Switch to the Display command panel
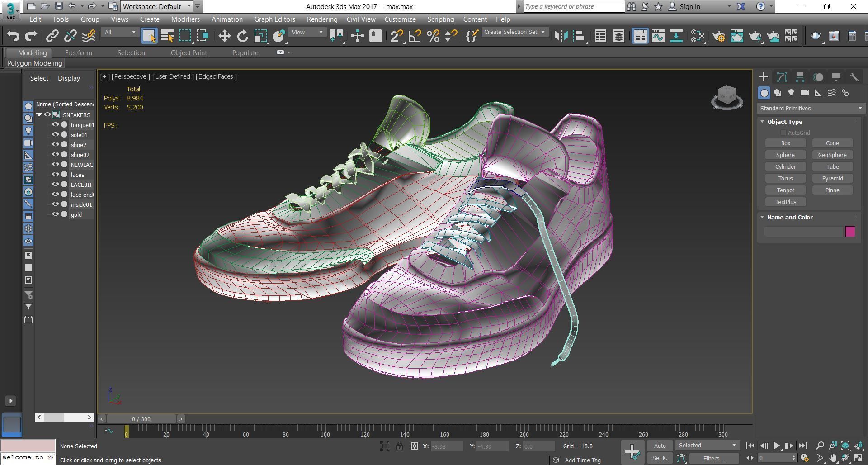This screenshot has height=465, width=868. pyautogui.click(x=836, y=77)
